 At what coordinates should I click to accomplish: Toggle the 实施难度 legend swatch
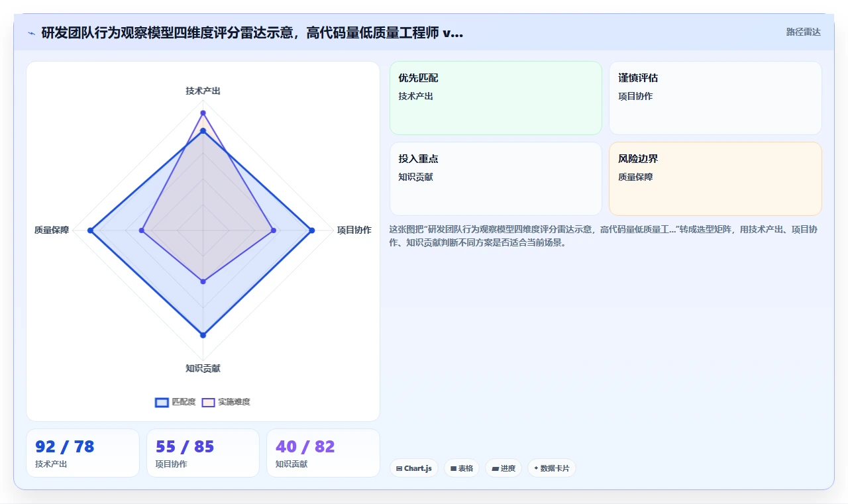tap(209, 402)
